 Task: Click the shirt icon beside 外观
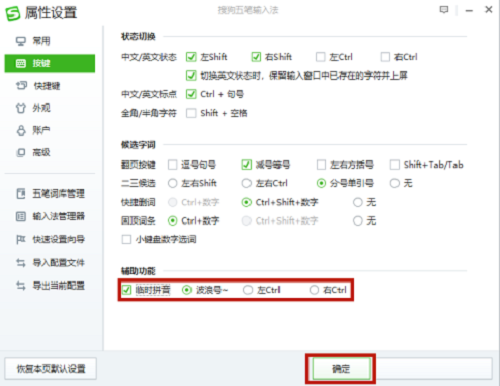(21, 108)
